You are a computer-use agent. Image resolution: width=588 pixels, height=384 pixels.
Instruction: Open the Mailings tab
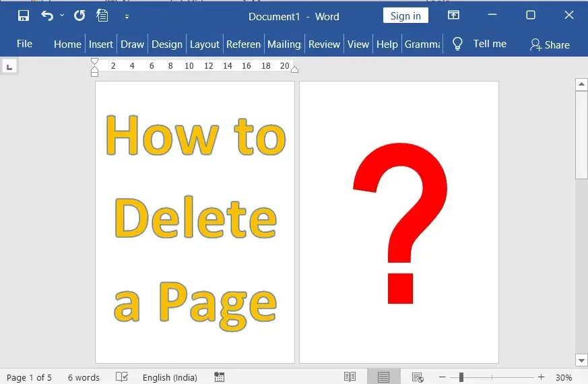284,44
